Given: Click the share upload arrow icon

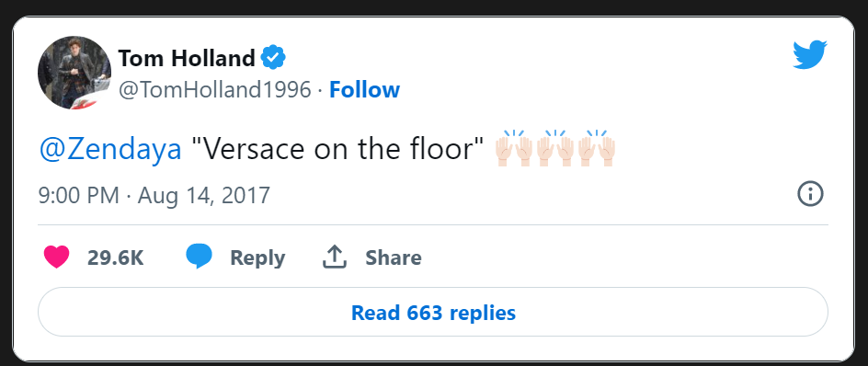Looking at the screenshot, I should [335, 257].
